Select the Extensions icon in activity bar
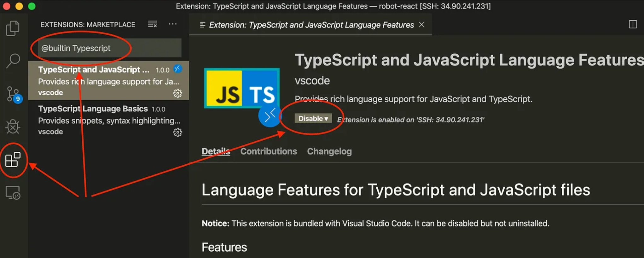Screen dimensions: 644x258 13,160
